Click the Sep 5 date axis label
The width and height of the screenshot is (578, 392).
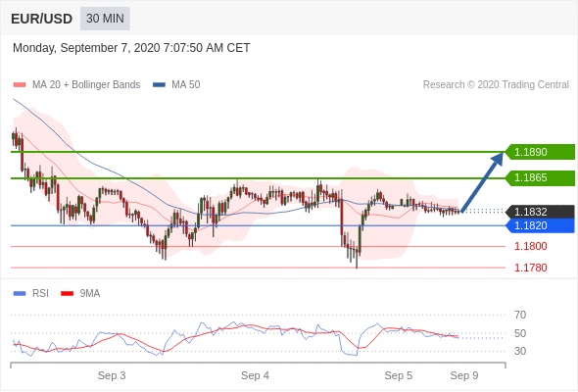point(399,375)
